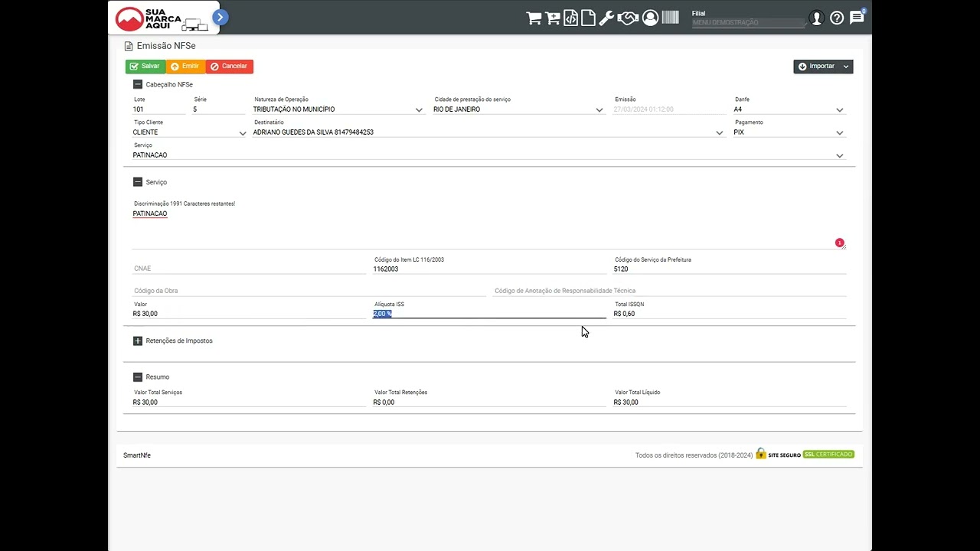Click the Valor field showing R$ 30,00
This screenshot has height=551, width=980.
pos(249,314)
